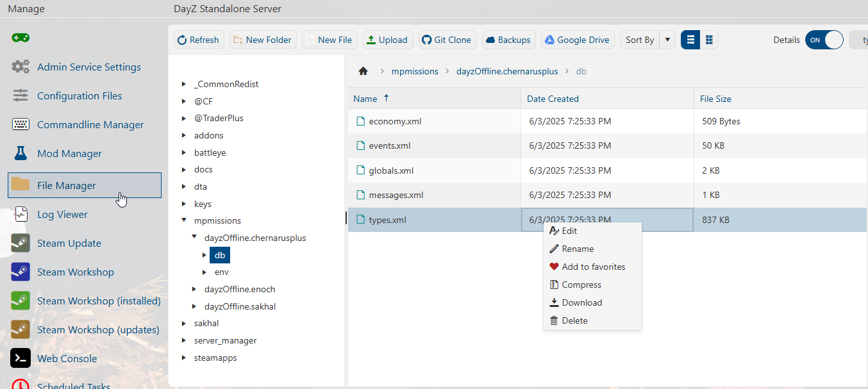Click the Steam Workshop (updates) icon
The image size is (868, 389).
tap(21, 329)
